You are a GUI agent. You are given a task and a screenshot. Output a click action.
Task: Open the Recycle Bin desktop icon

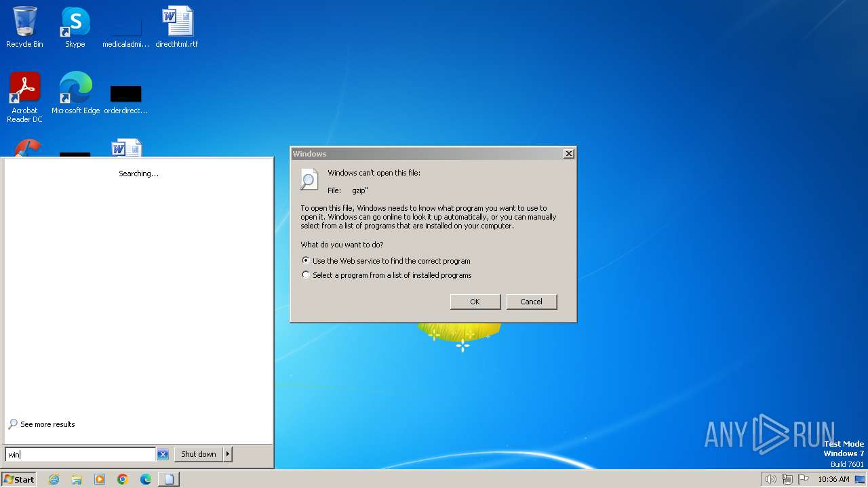click(x=24, y=27)
